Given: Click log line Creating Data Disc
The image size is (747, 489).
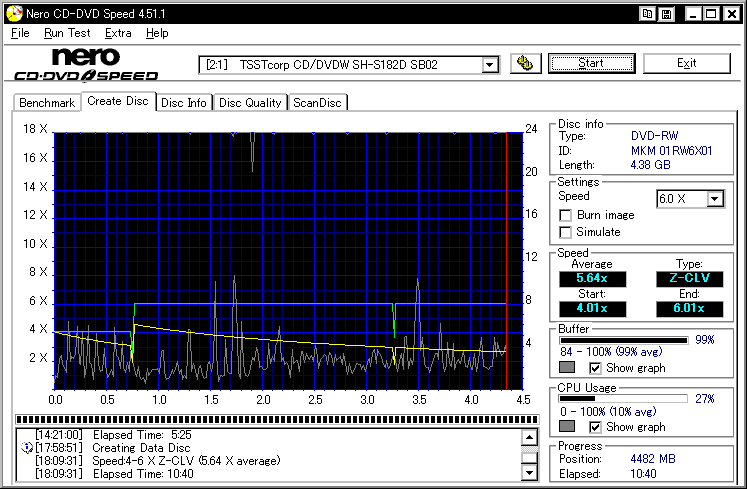Looking at the screenshot, I should [x=141, y=448].
